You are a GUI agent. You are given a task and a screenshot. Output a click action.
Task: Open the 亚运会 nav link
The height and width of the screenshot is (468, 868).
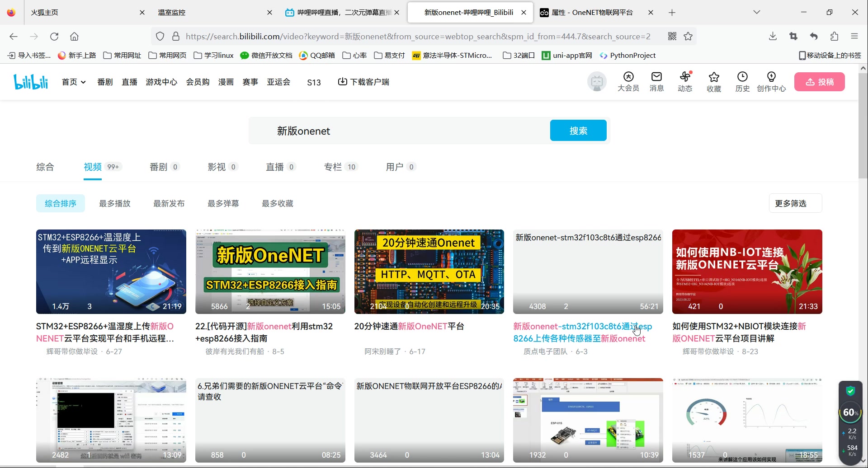coord(278,82)
